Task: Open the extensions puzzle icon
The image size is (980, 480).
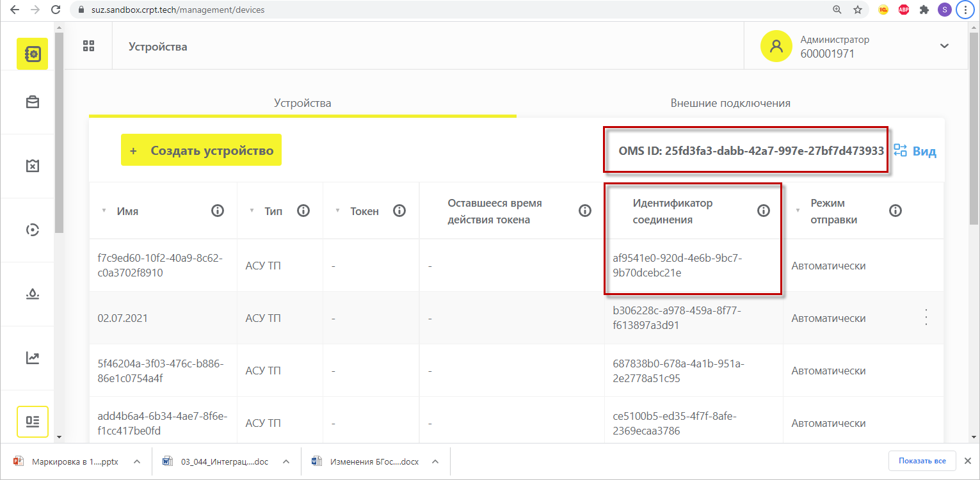Action: (924, 10)
